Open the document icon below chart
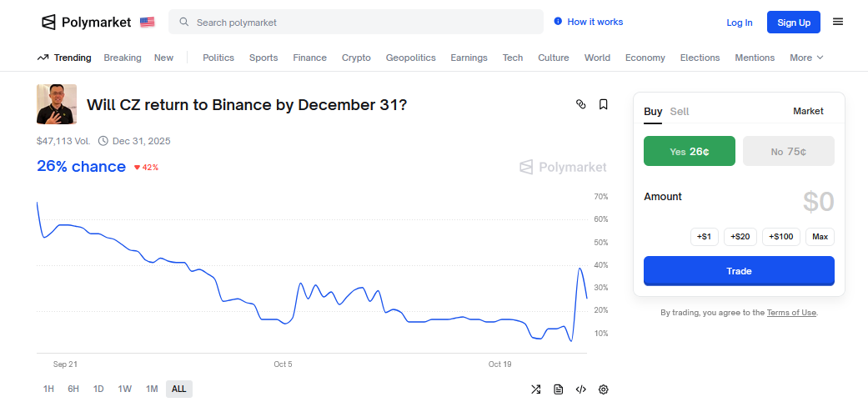 tap(559, 389)
